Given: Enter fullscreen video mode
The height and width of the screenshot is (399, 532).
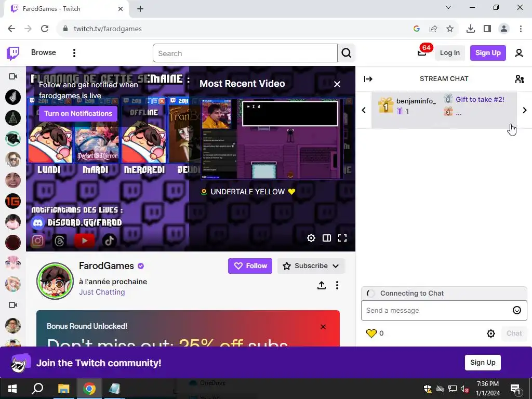Looking at the screenshot, I should point(342,238).
